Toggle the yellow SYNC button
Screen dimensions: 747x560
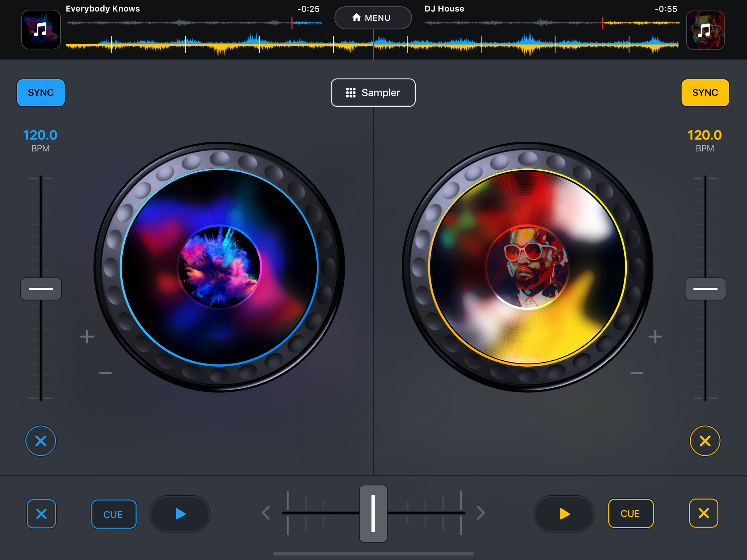tap(705, 92)
